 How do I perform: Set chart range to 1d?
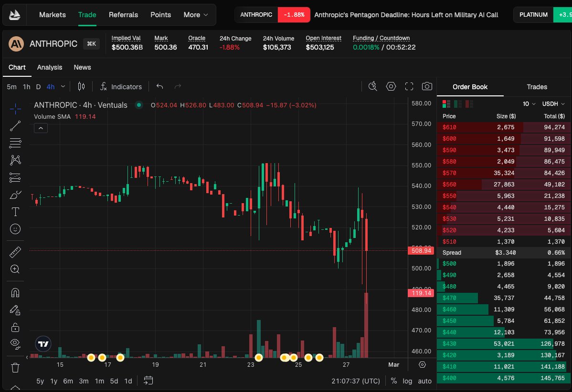128,381
